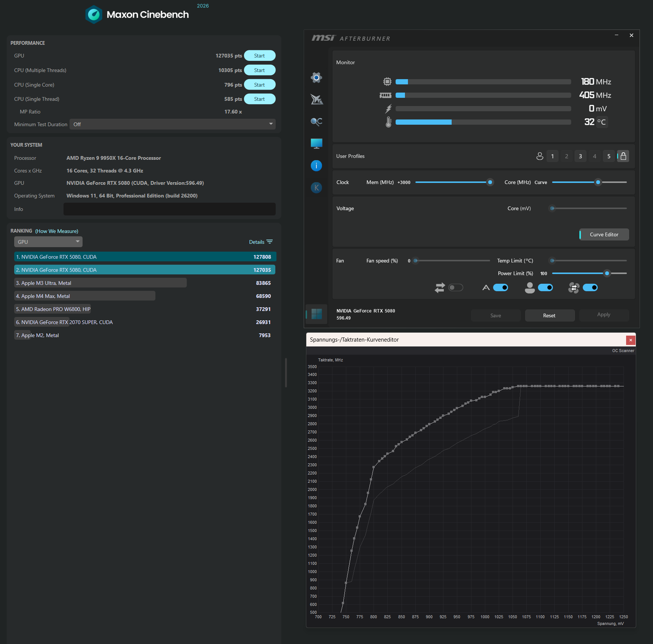Open the Curve Editor

(x=604, y=234)
